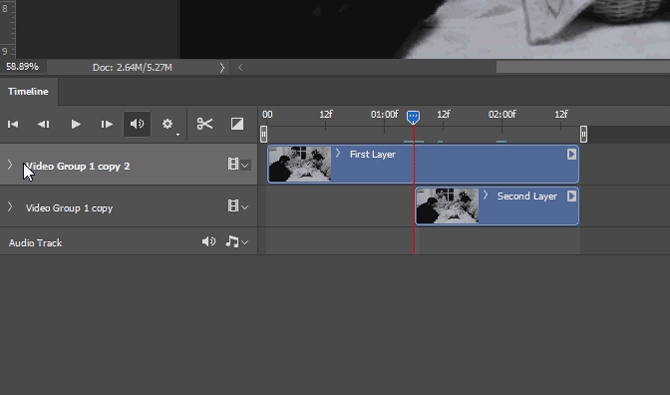
Task: Choose a transition with the fade icon
Action: click(x=237, y=124)
